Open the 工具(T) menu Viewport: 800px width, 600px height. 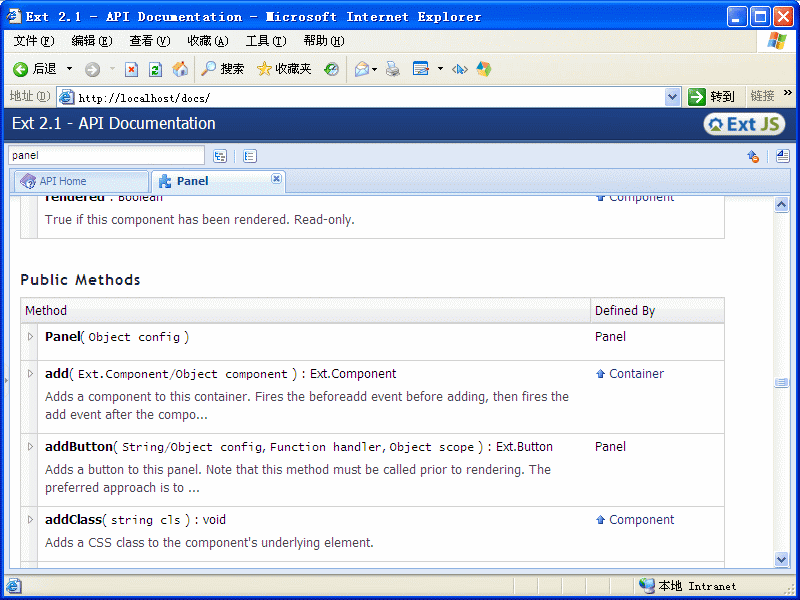266,41
